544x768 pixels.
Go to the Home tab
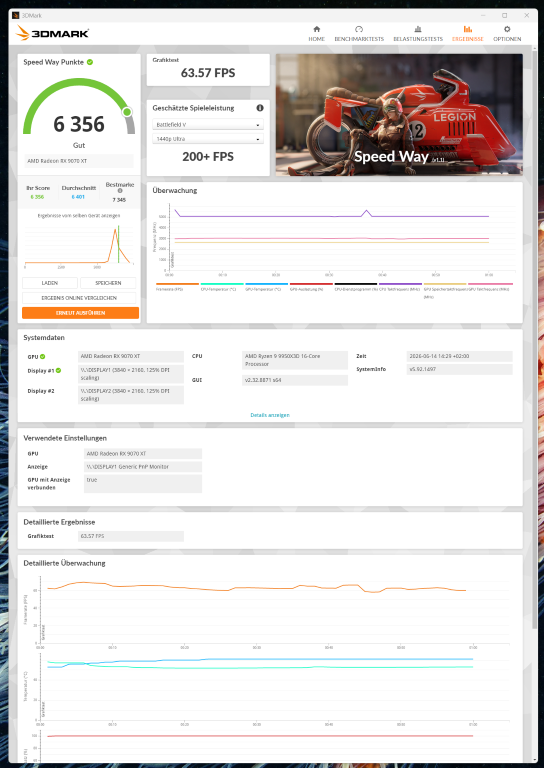(x=316, y=34)
